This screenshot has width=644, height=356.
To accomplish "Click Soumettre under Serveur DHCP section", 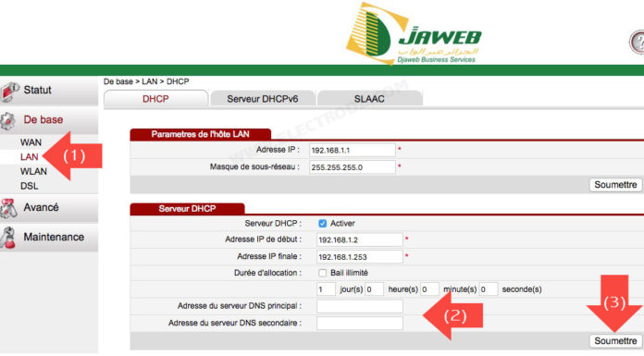I will point(615,341).
